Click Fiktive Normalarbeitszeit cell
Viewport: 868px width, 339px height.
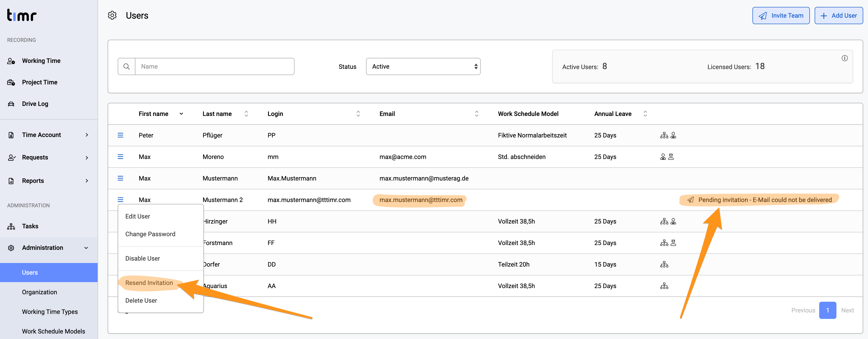[x=532, y=135]
